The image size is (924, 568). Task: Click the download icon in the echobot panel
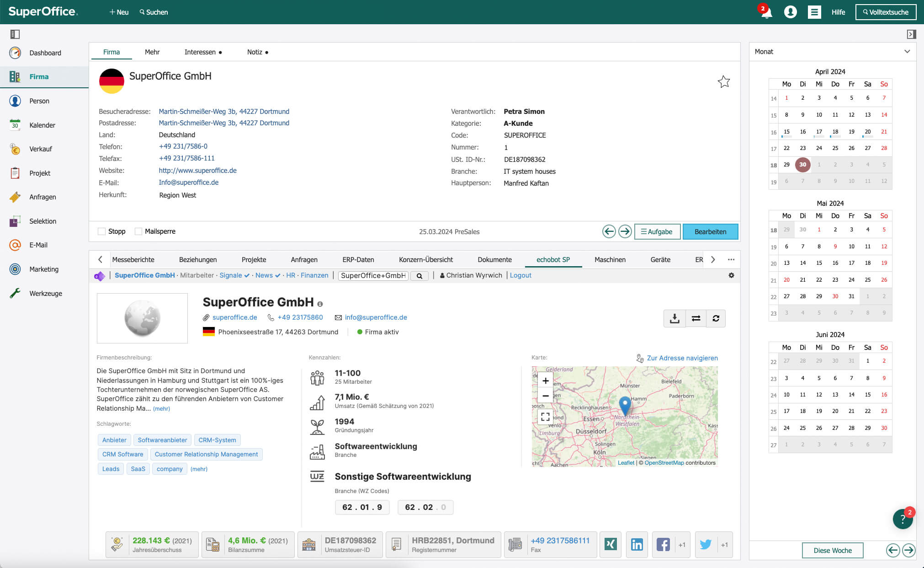674,318
